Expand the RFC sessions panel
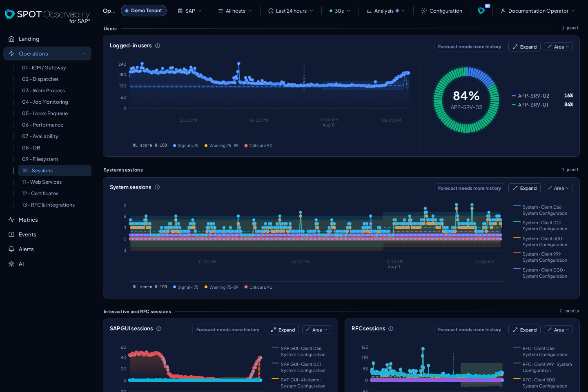This screenshot has width=588, height=392. click(x=524, y=330)
